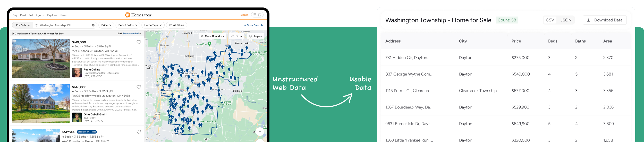This screenshot has width=644, height=142.
Task: Open the All Filters panel
Action: point(176,25)
